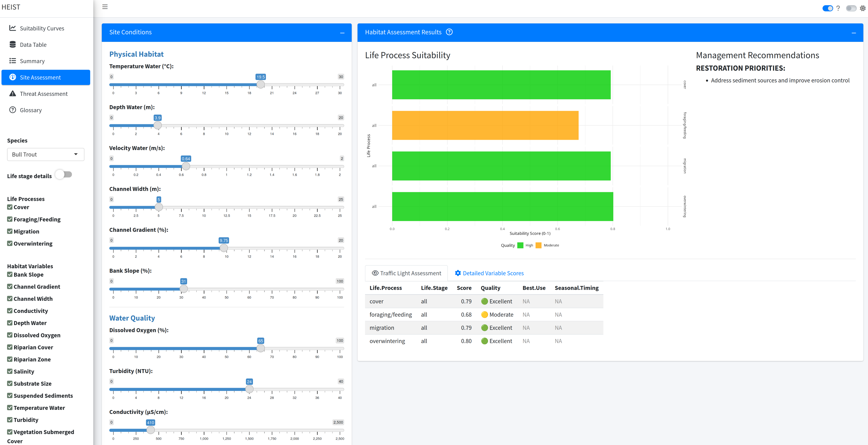Uncheck the Turbidity habitat variable checkbox
Viewport: 868px width, 445px height.
point(10,420)
